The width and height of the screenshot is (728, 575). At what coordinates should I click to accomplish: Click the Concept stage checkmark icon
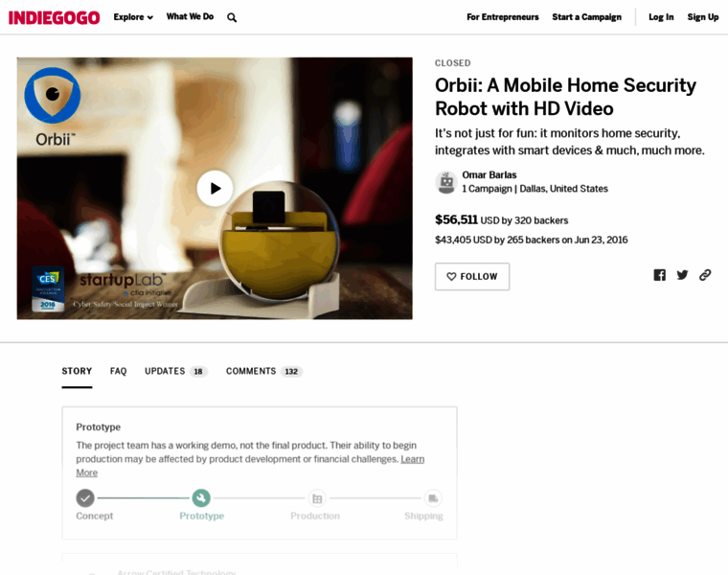click(85, 497)
